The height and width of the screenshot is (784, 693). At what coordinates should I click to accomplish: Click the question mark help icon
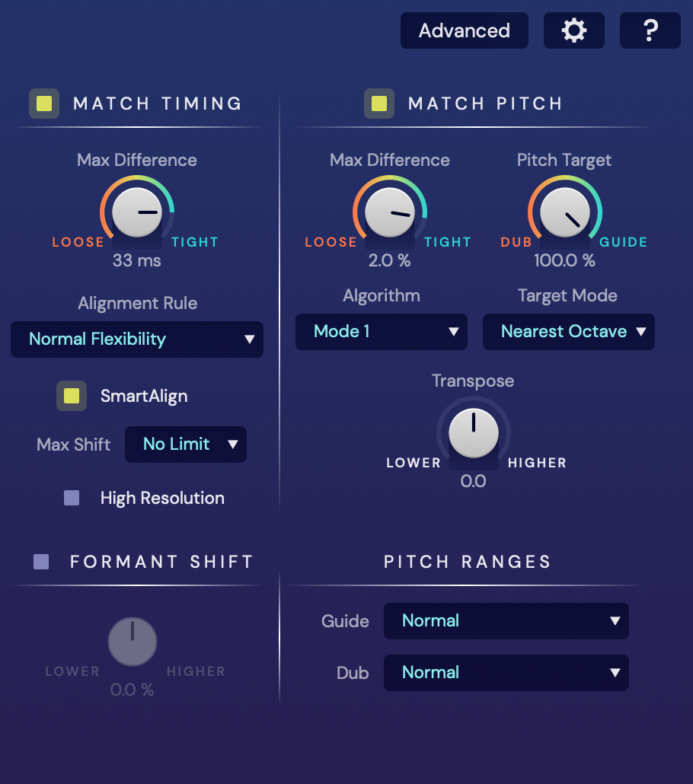[650, 30]
